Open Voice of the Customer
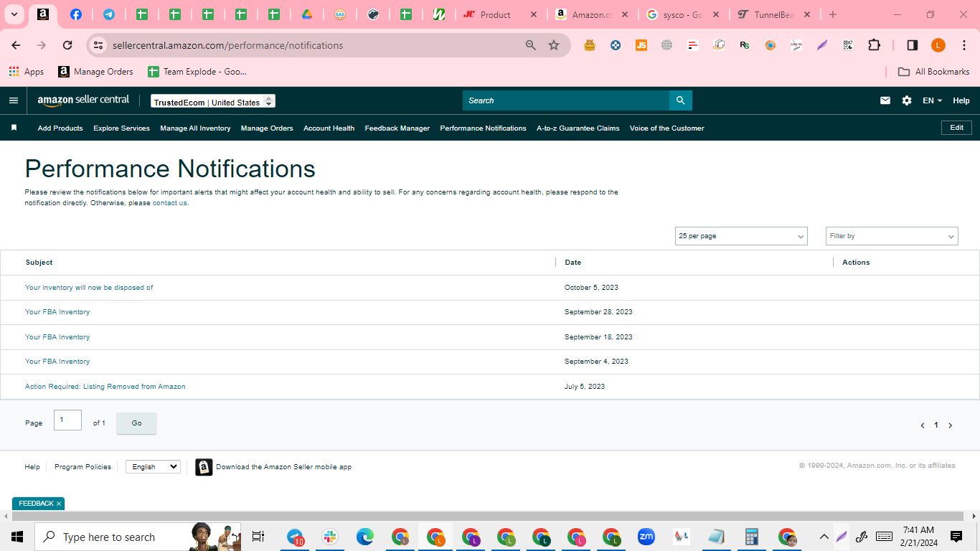Screen dimensions: 980x551 point(666,128)
